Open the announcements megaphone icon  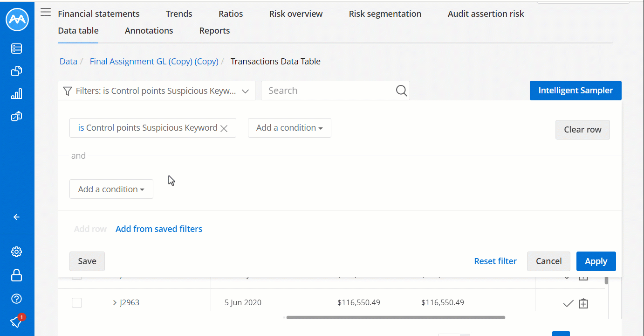click(17, 322)
